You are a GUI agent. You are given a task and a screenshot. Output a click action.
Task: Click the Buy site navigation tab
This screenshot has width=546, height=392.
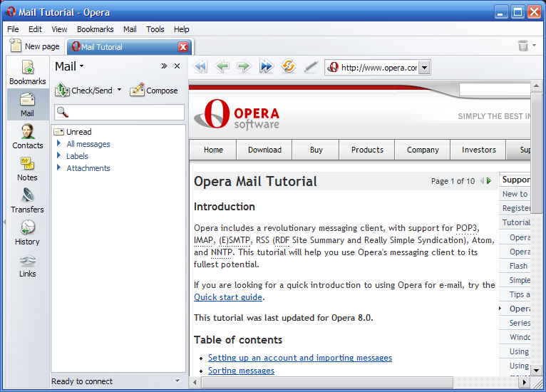click(316, 150)
